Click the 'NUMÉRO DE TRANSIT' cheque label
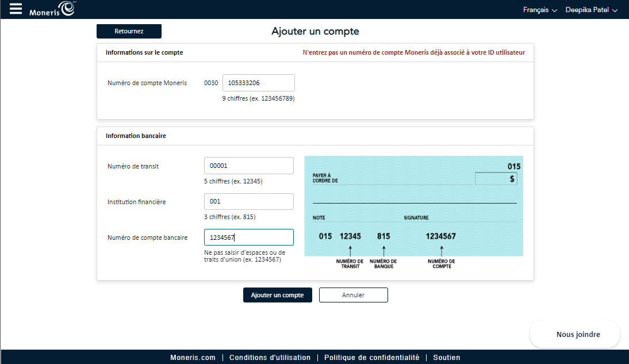The height and width of the screenshot is (364, 629). [x=350, y=264]
